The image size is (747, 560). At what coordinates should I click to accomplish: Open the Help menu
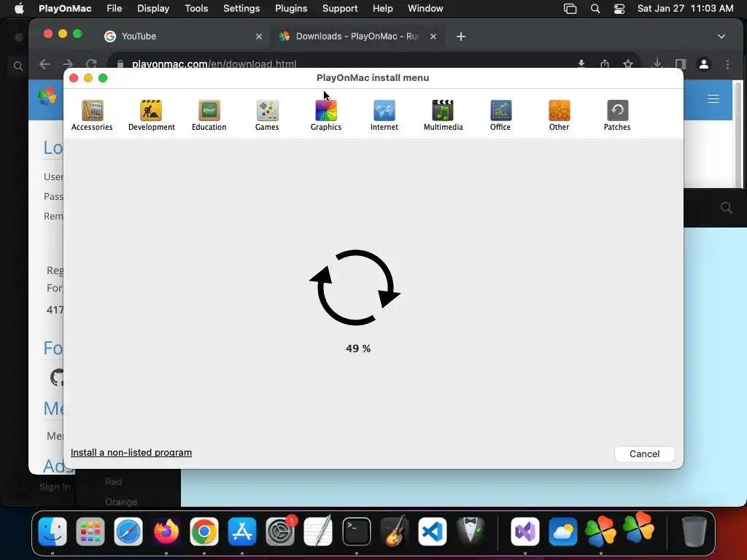pyautogui.click(x=382, y=8)
